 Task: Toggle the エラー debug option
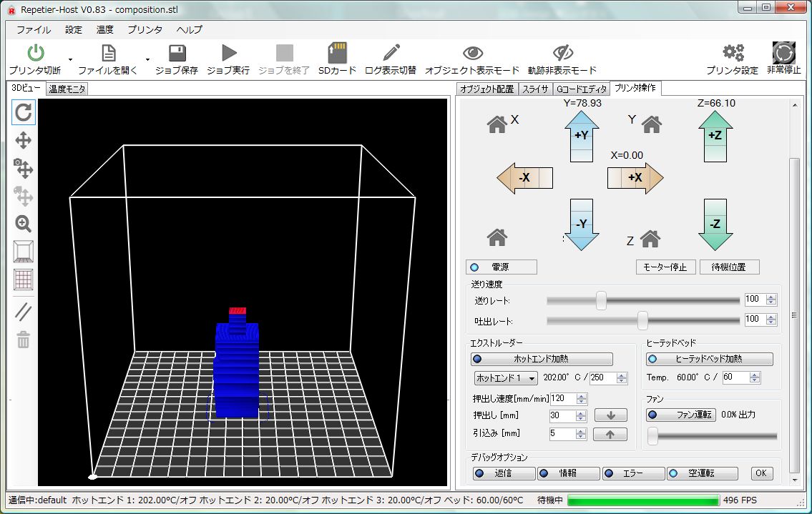(x=633, y=473)
